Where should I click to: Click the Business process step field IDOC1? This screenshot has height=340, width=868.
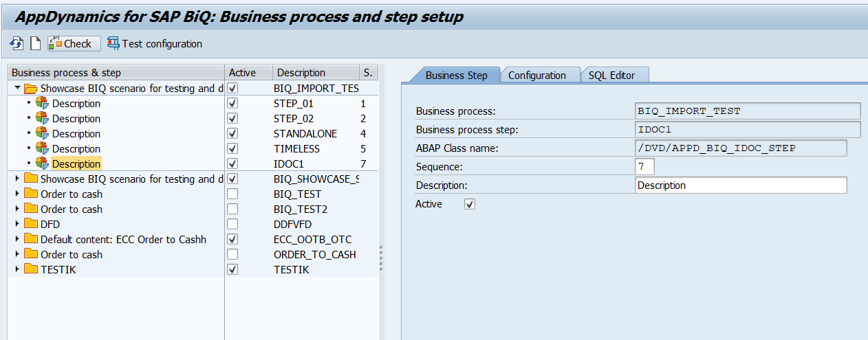coord(748,130)
